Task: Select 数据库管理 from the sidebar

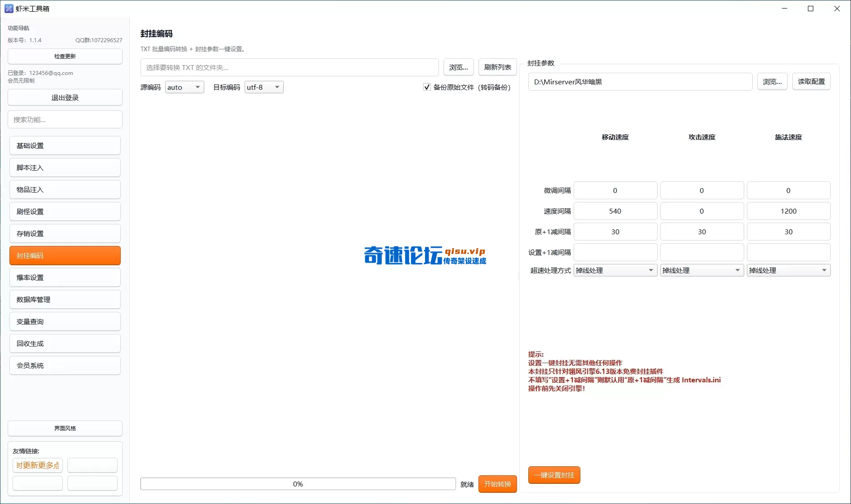Action: point(65,299)
